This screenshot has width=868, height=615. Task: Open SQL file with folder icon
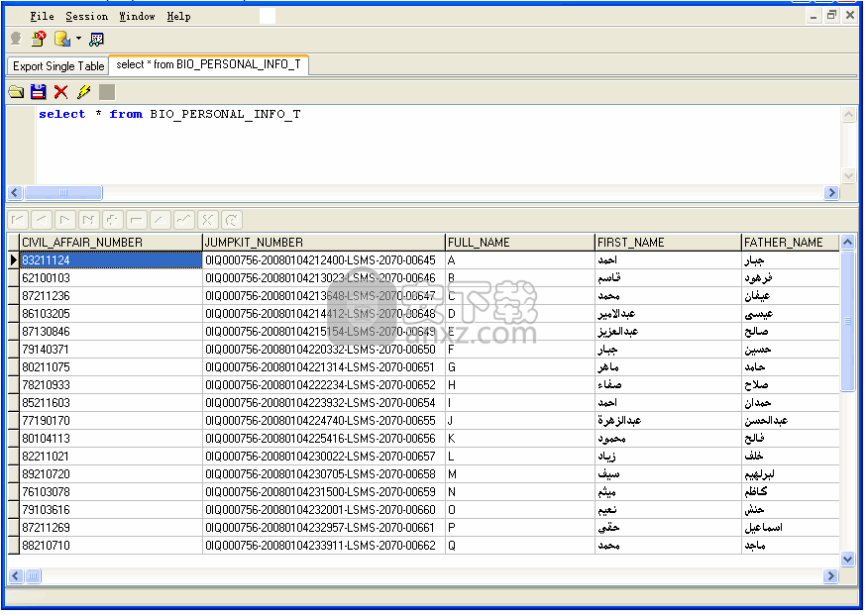[x=17, y=92]
